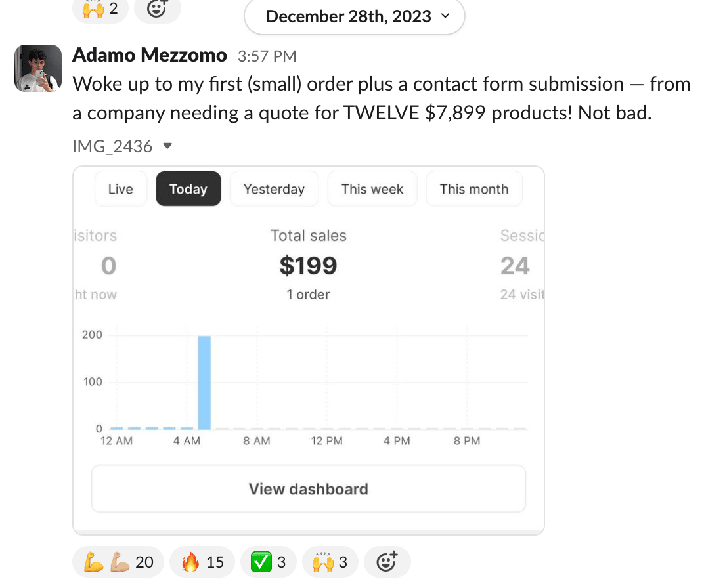Viewport: 704px width, 588px height.
Task: Open the December 28th, 2023 date dropdown
Action: [354, 16]
